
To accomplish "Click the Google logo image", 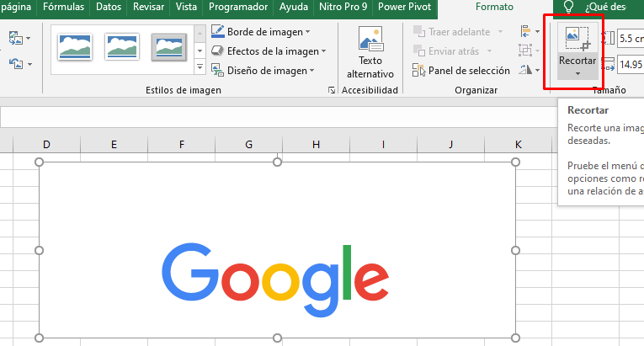I will (x=277, y=250).
